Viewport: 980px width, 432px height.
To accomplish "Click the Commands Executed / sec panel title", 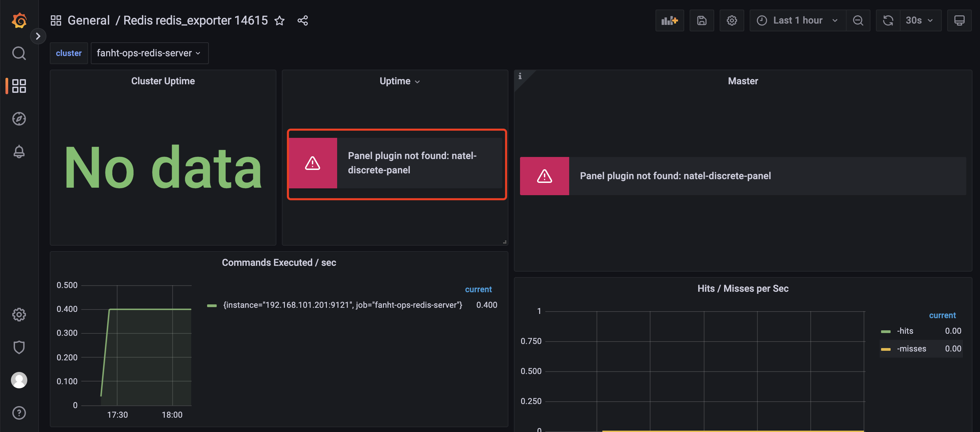I will pos(279,262).
